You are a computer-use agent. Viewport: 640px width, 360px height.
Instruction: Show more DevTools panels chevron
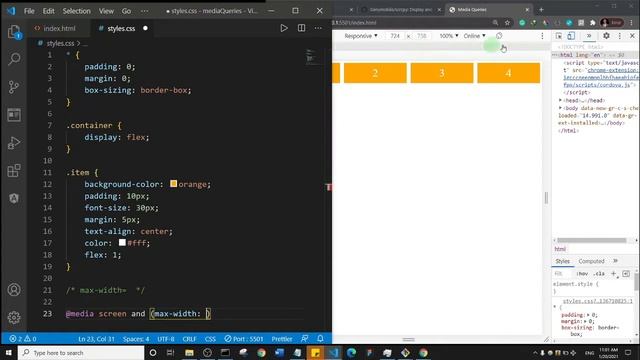(589, 36)
